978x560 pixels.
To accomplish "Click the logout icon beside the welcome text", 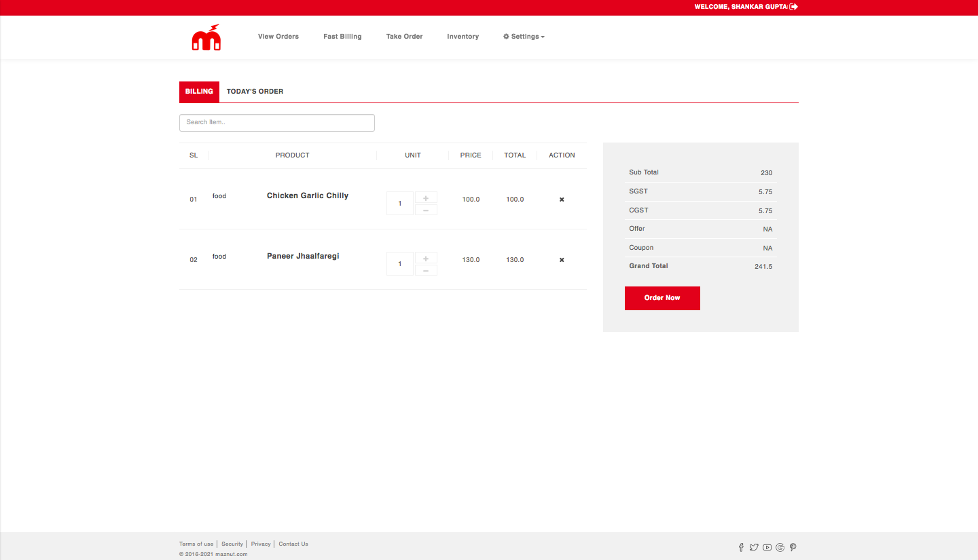I will click(x=794, y=7).
